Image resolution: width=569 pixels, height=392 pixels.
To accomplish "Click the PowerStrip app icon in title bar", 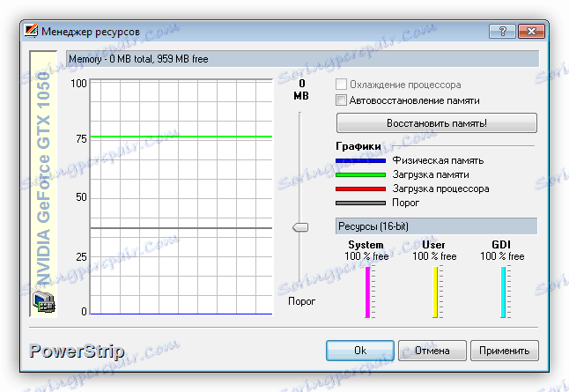I will [31, 31].
